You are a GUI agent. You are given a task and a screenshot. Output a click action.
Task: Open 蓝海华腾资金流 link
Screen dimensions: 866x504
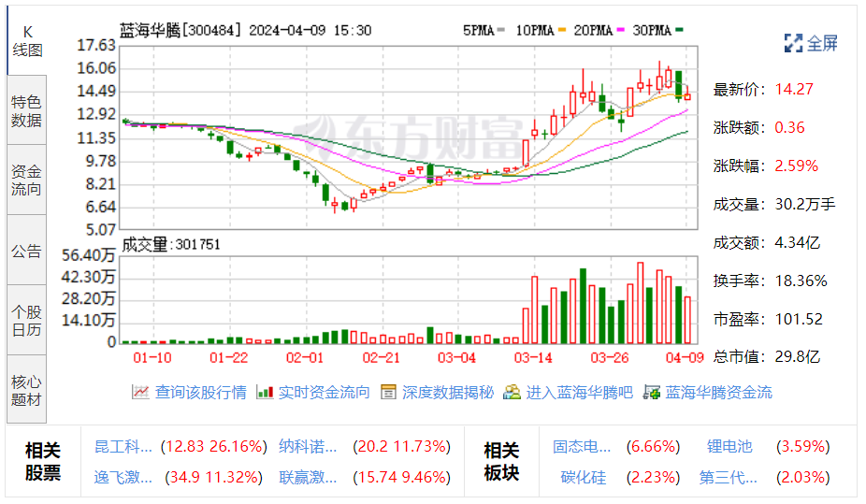[719, 393]
